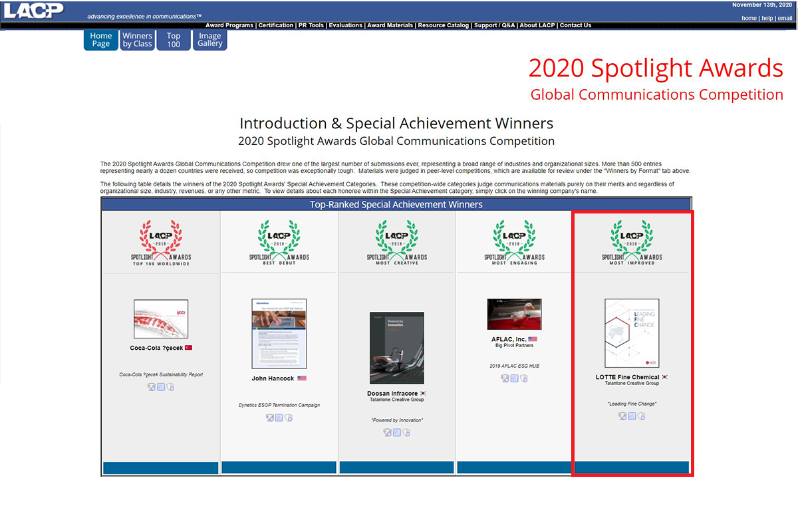
Task: Open Doosan Infracore winner details
Action: 392,393
